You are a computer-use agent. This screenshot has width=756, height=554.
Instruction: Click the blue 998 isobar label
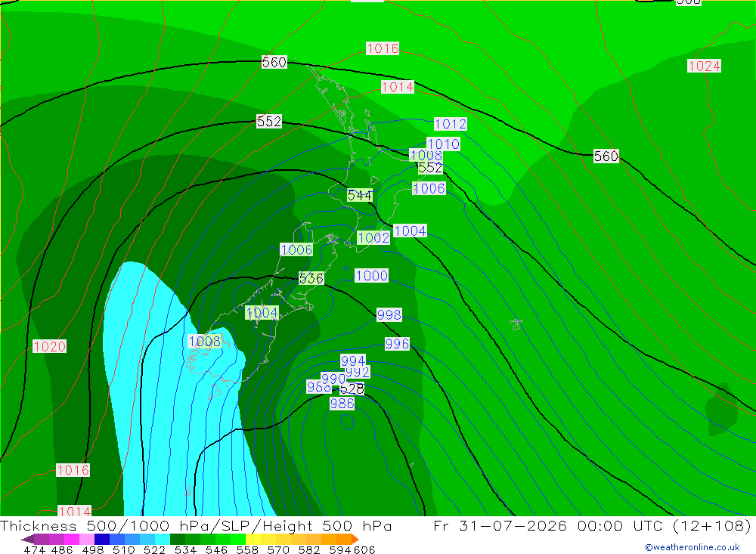(389, 315)
